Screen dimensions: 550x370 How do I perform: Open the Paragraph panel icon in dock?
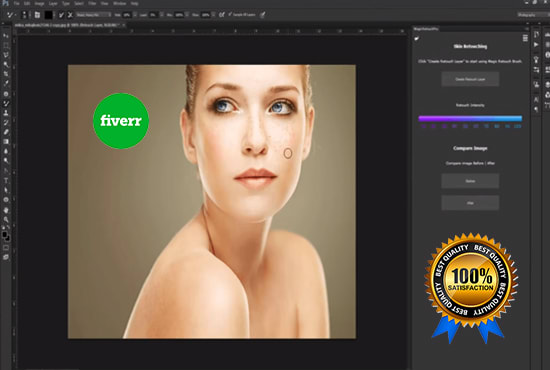(536, 109)
